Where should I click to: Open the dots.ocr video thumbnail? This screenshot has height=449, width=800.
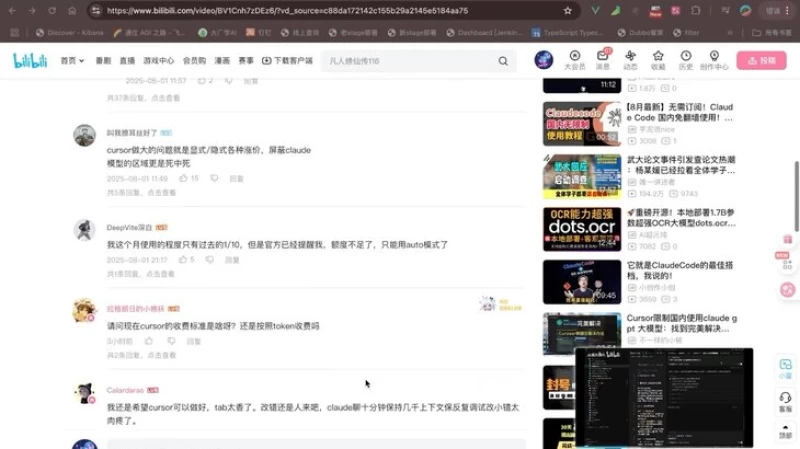(x=581, y=229)
